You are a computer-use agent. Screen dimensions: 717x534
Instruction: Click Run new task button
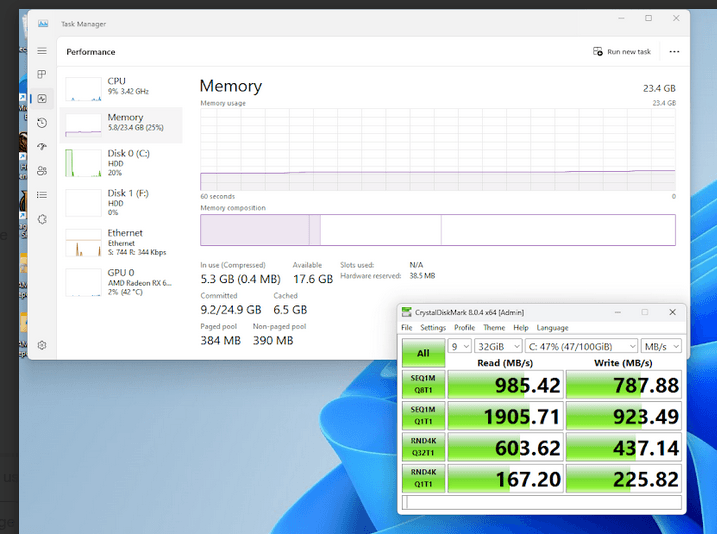coord(622,52)
